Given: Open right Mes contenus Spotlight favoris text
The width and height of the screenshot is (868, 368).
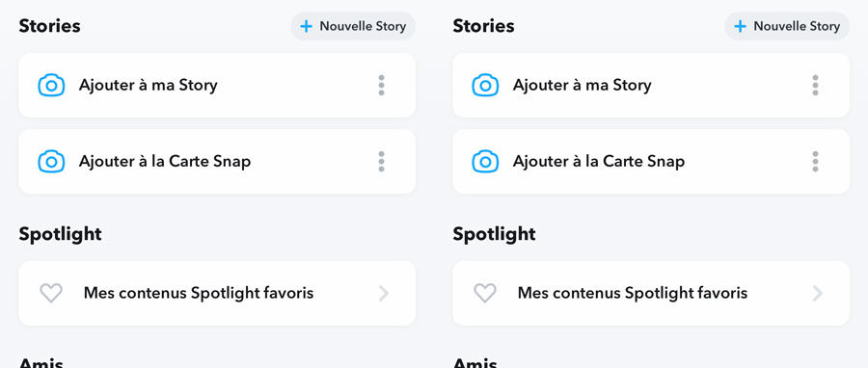Looking at the screenshot, I should [632, 293].
